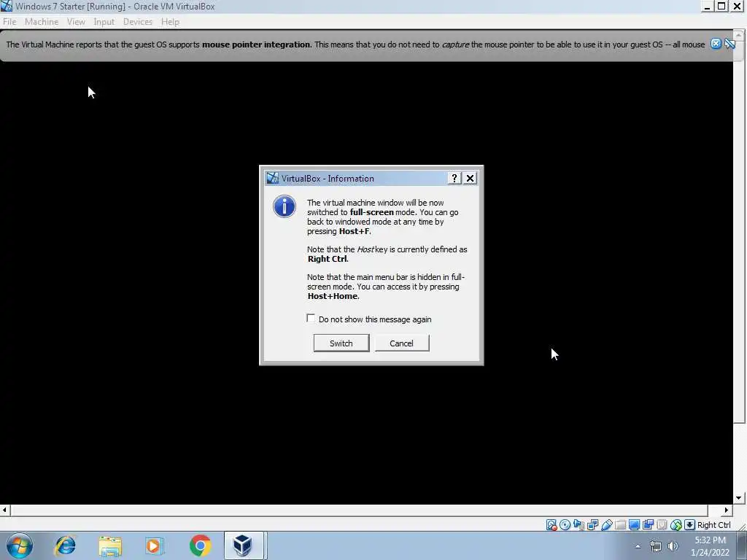
Task: Click the Show Desktop button
Action: (742, 546)
